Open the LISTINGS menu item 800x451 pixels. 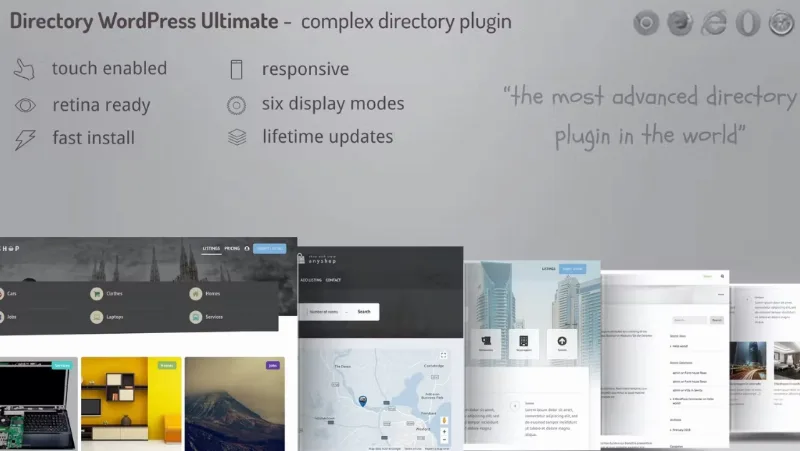[211, 248]
